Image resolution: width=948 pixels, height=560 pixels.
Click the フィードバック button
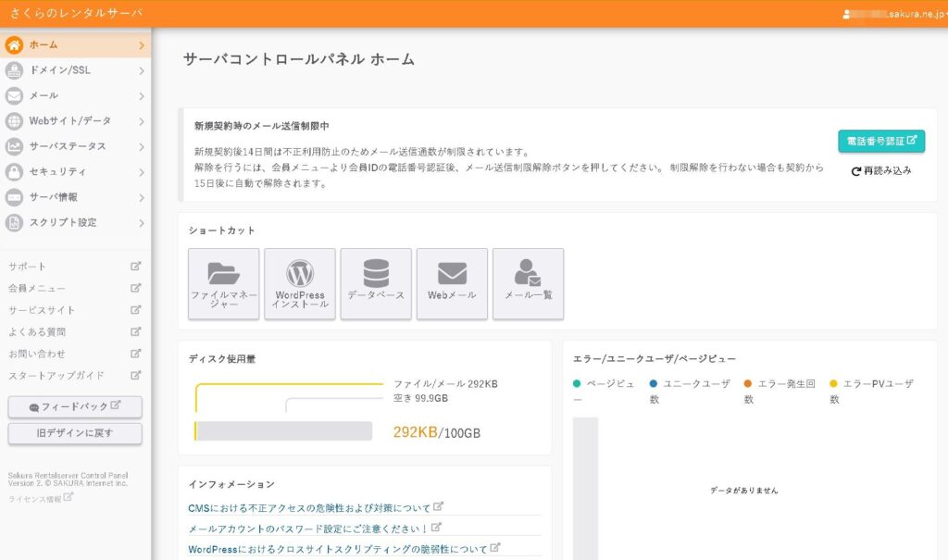[x=75, y=406]
